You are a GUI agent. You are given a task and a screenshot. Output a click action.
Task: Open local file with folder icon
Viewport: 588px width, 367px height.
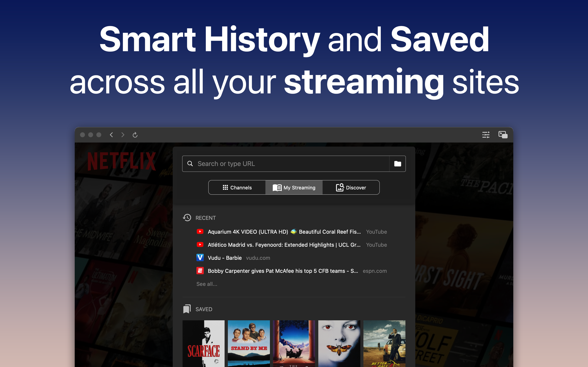tap(398, 164)
